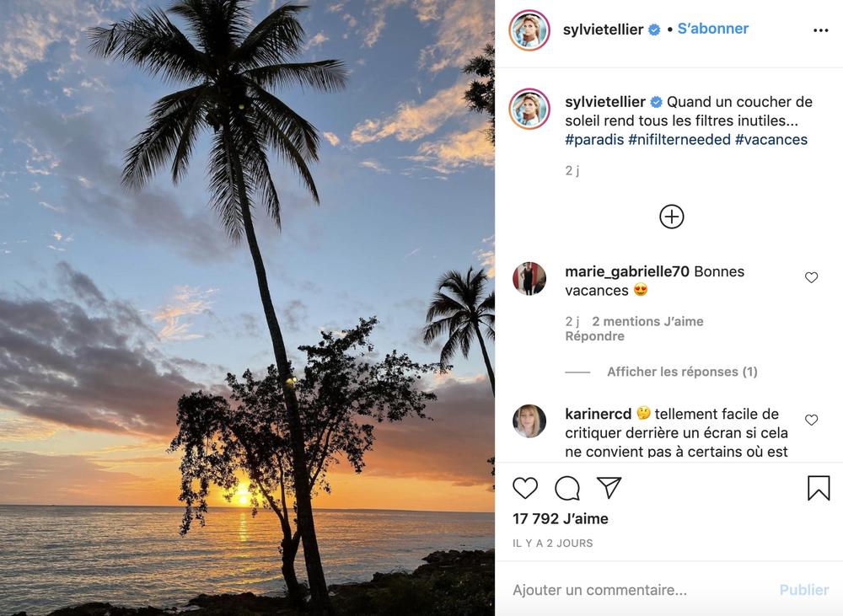Screen dimensions: 843x616
Task: Open the #paradis hashtag
Action: pos(594,139)
